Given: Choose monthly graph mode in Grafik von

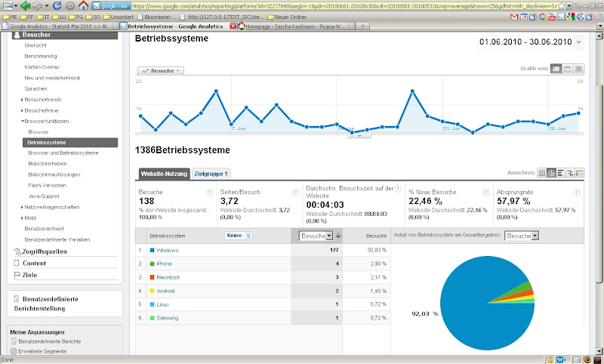Looking at the screenshot, I should tap(578, 69).
